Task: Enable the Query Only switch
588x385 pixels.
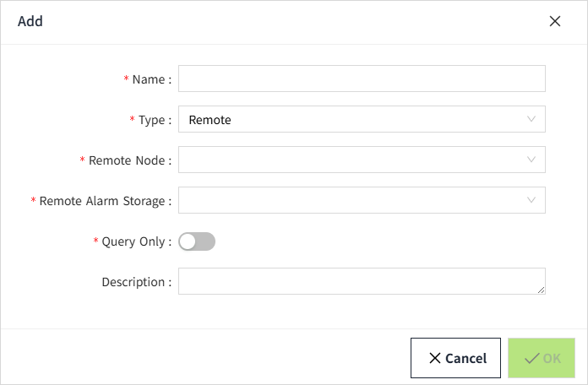Action: [x=197, y=241]
